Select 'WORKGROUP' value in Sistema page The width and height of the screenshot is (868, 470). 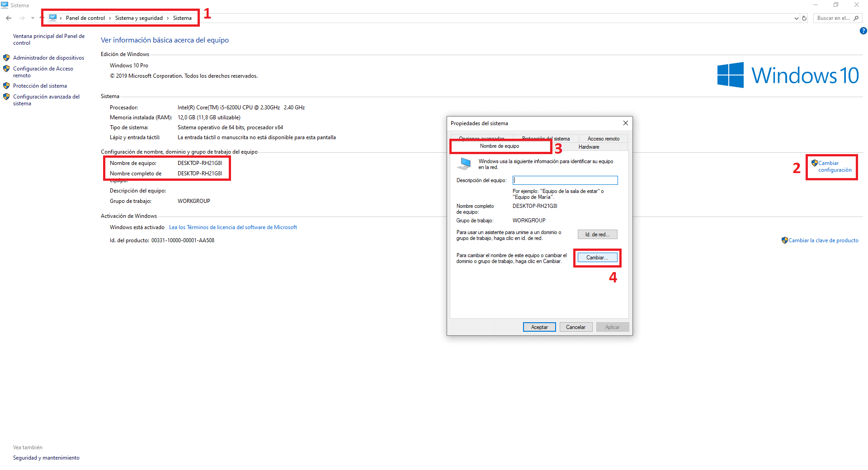pos(194,201)
